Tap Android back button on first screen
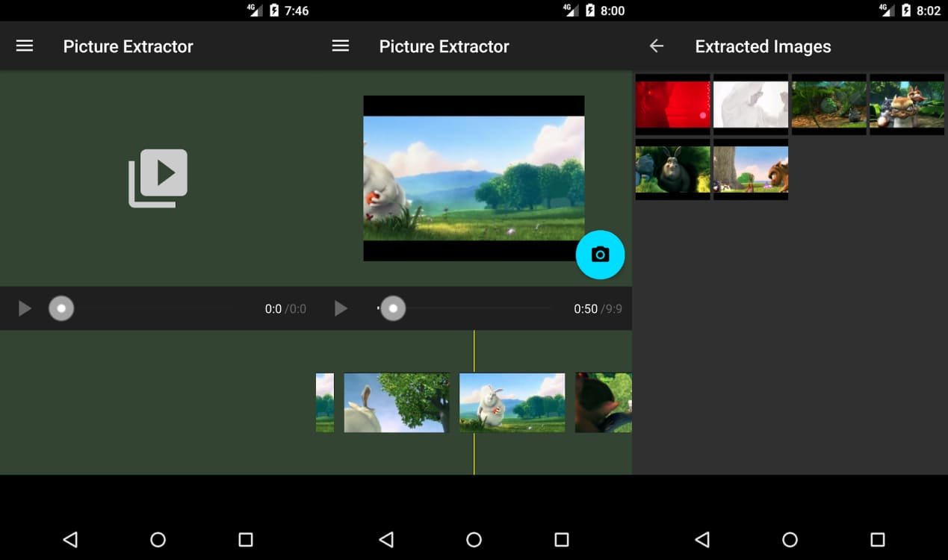This screenshot has height=560, width=948. pos(70,539)
